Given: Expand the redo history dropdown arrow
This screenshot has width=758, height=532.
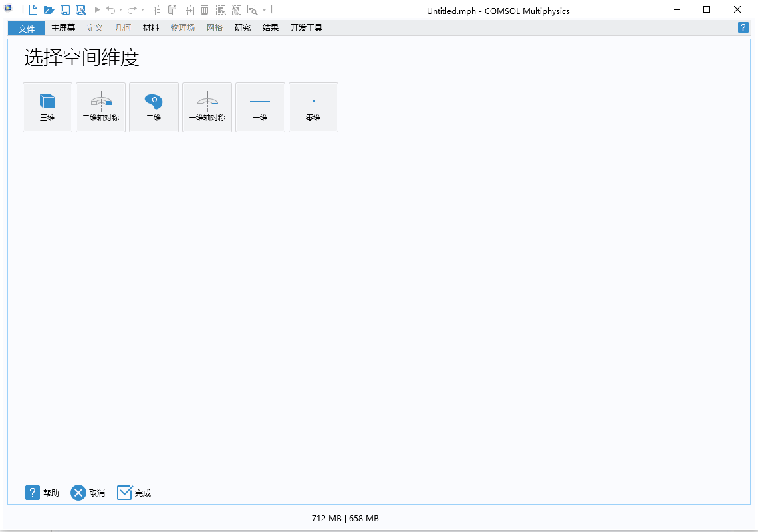Looking at the screenshot, I should tap(142, 10).
